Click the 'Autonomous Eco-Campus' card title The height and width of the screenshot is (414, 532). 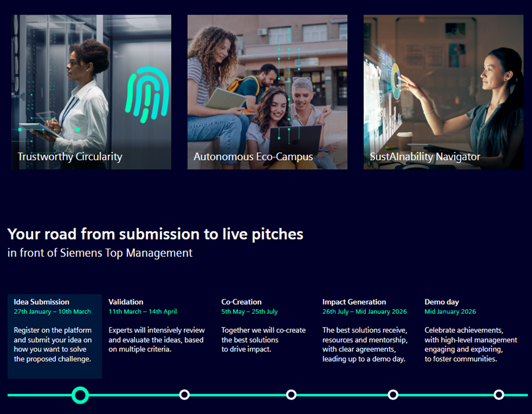[253, 157]
